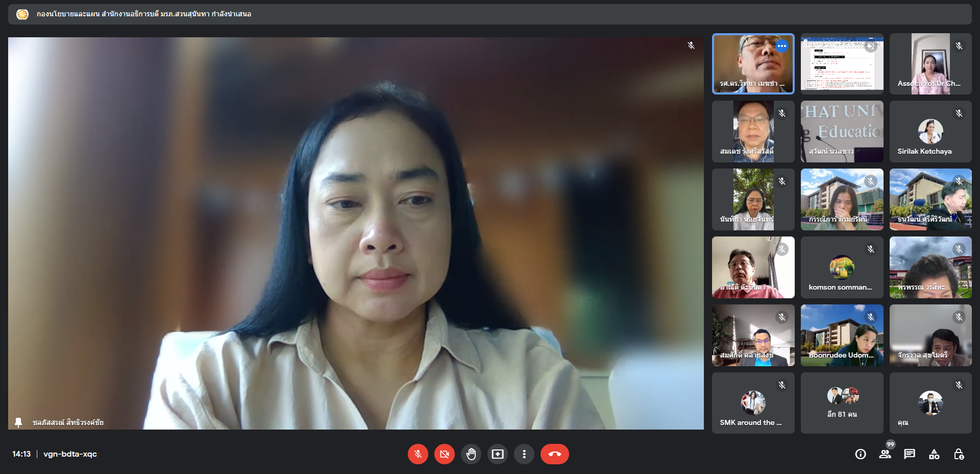Open the three-dot more options menu

click(524, 454)
